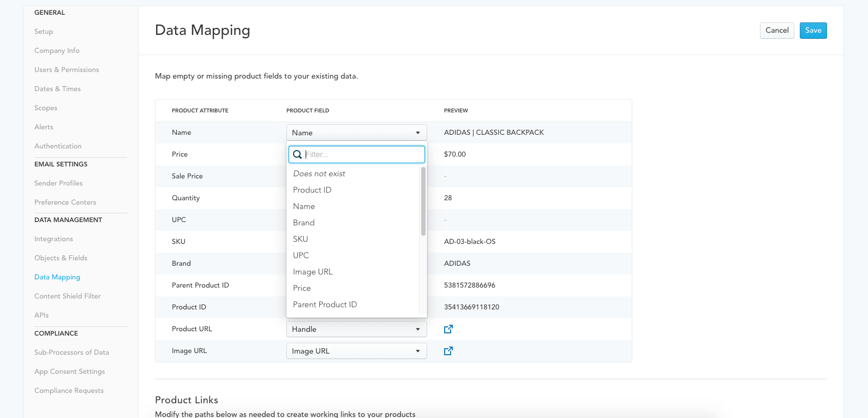
Task: Click the 'AD-03-black-OS' SKU preview
Action: pos(470,242)
